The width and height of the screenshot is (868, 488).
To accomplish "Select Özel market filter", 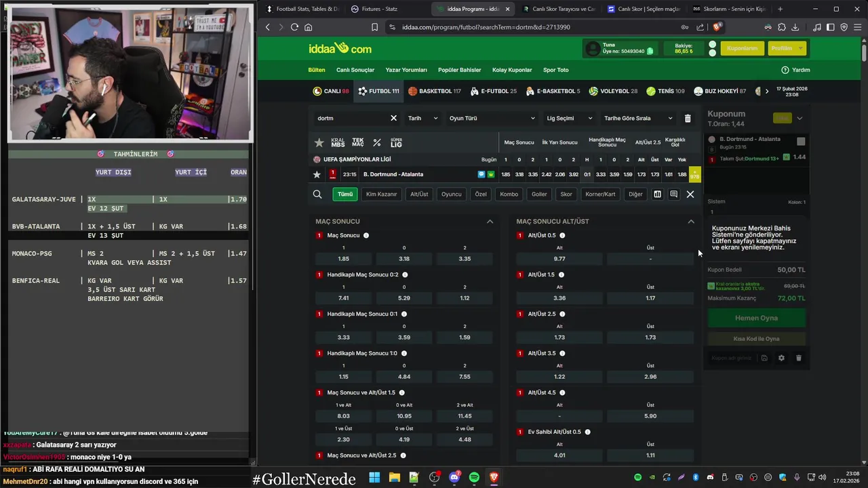I will pyautogui.click(x=481, y=195).
